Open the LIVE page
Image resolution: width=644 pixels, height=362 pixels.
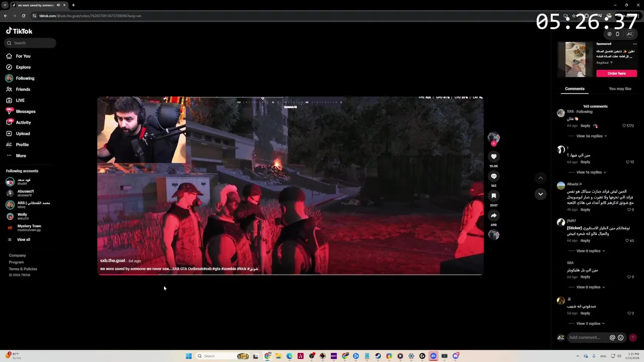point(16,101)
